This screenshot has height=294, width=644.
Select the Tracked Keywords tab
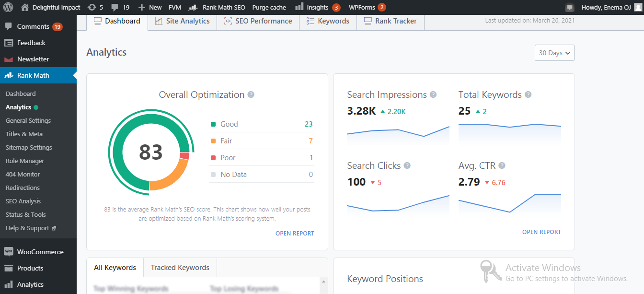pos(180,268)
